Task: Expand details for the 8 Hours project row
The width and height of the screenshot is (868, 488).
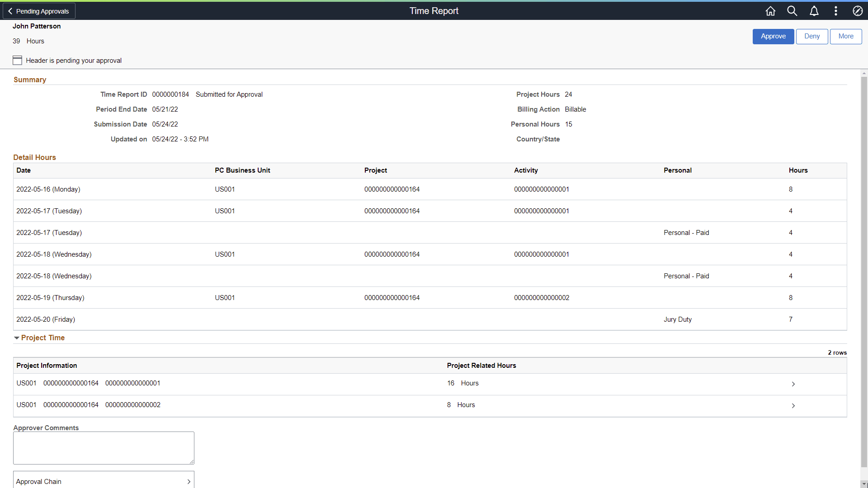Action: point(793,405)
